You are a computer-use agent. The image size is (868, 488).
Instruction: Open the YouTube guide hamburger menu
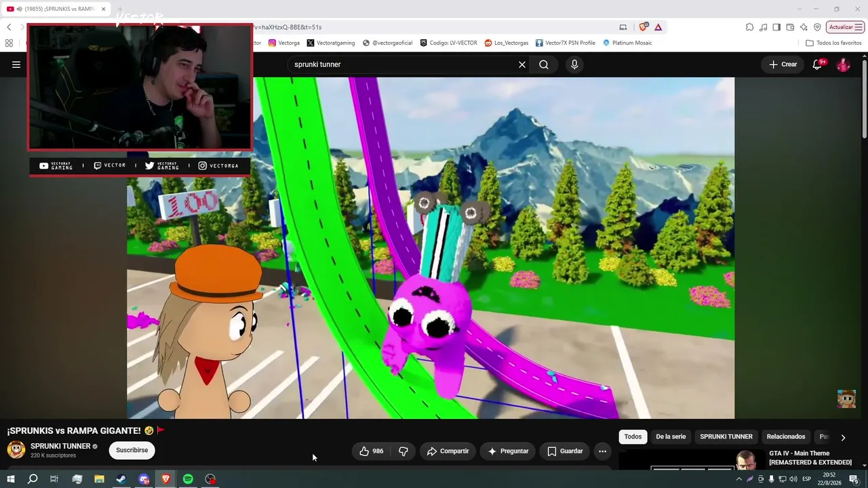(x=16, y=64)
